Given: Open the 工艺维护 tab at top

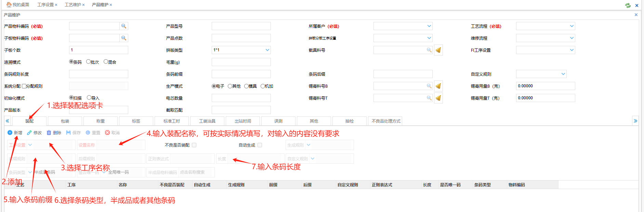Looking at the screenshot, I should pos(73,5).
